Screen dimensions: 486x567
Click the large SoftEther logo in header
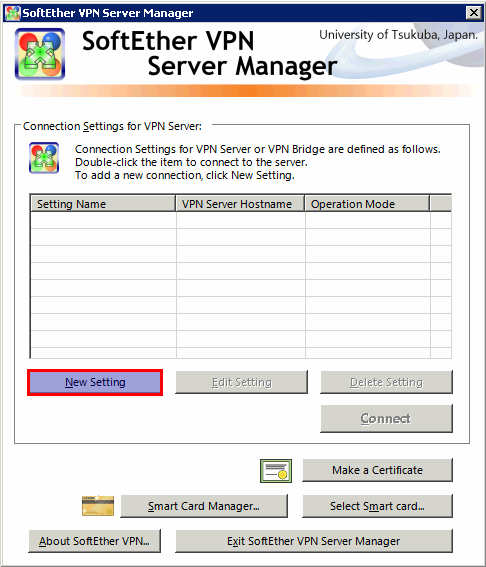tap(40, 54)
